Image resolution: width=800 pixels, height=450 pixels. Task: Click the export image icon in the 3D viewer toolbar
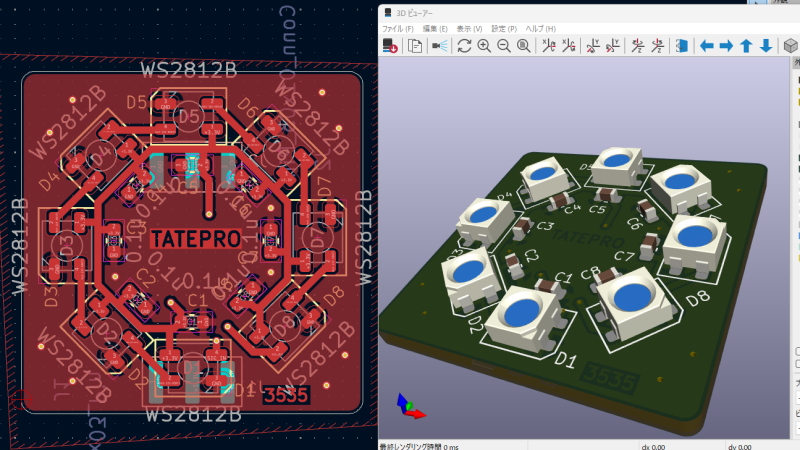pos(390,46)
